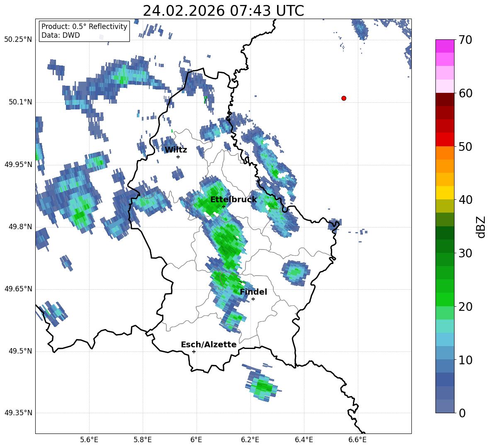Click the 40 tick on the colorbar
The height and width of the screenshot is (448, 491).
click(466, 200)
